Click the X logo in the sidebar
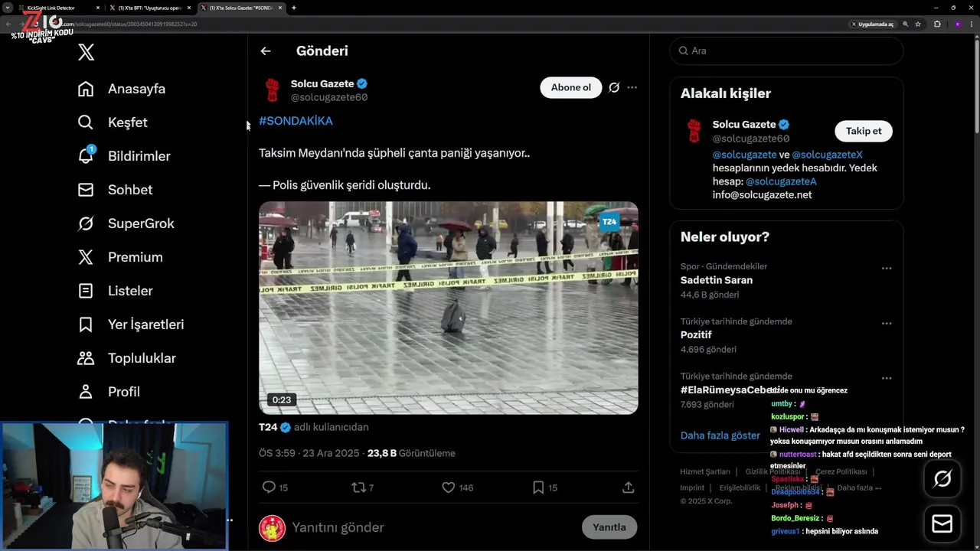 click(87, 52)
